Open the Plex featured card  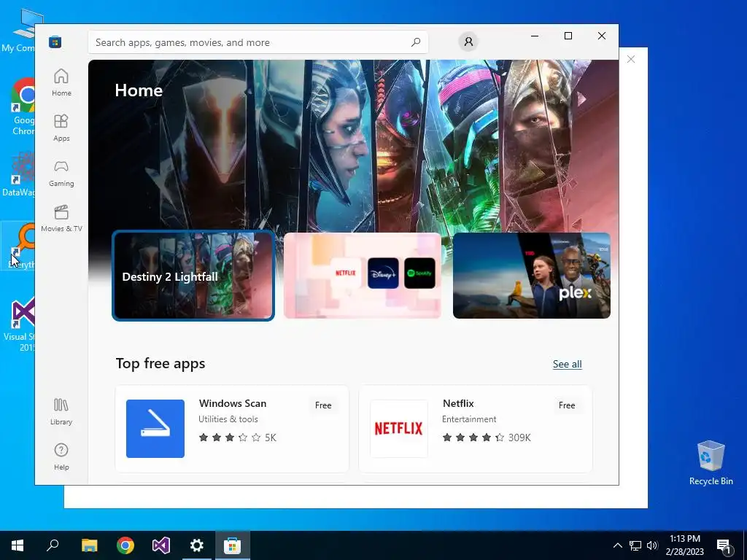[x=532, y=276]
